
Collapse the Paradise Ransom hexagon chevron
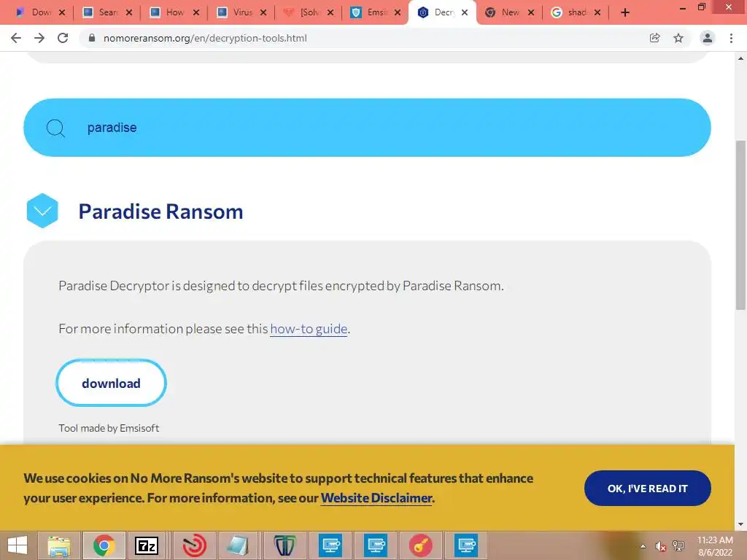(42, 211)
